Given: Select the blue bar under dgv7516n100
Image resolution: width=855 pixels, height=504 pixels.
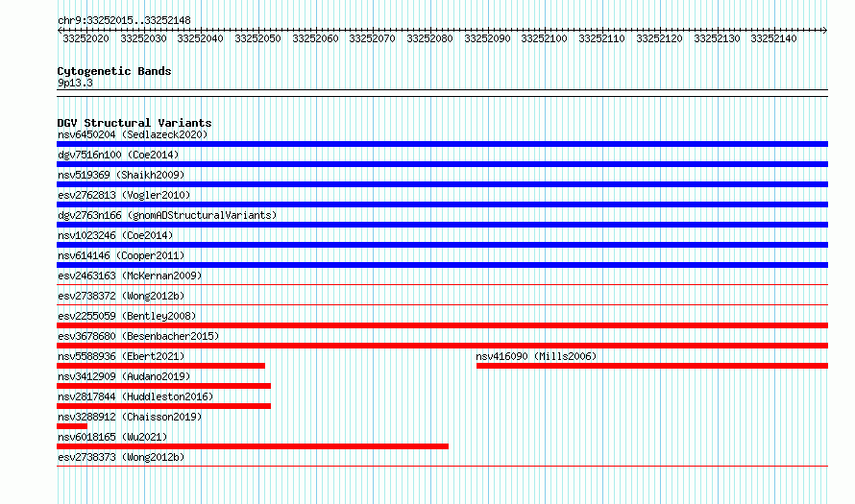Looking at the screenshot, I should (x=442, y=164).
